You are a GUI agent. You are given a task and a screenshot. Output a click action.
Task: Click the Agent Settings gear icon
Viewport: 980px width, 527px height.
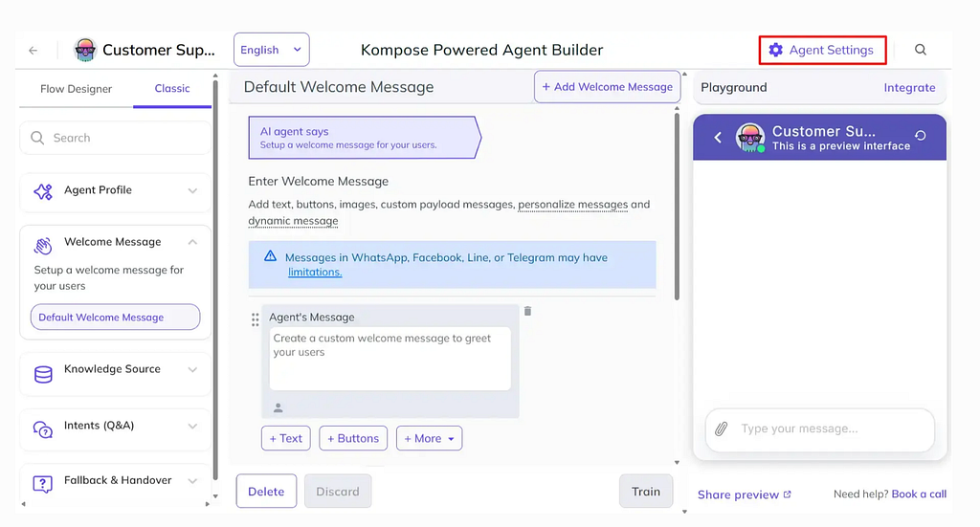[775, 50]
